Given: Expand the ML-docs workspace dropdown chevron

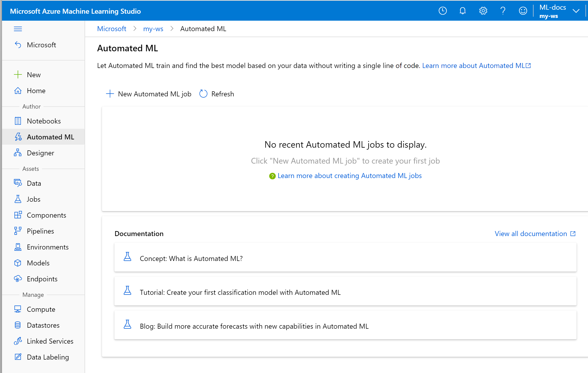Looking at the screenshot, I should (576, 11).
